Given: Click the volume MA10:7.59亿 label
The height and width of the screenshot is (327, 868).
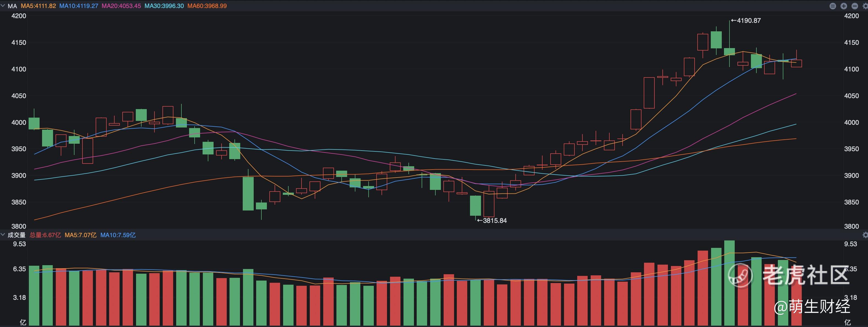Looking at the screenshot, I should (x=118, y=235).
